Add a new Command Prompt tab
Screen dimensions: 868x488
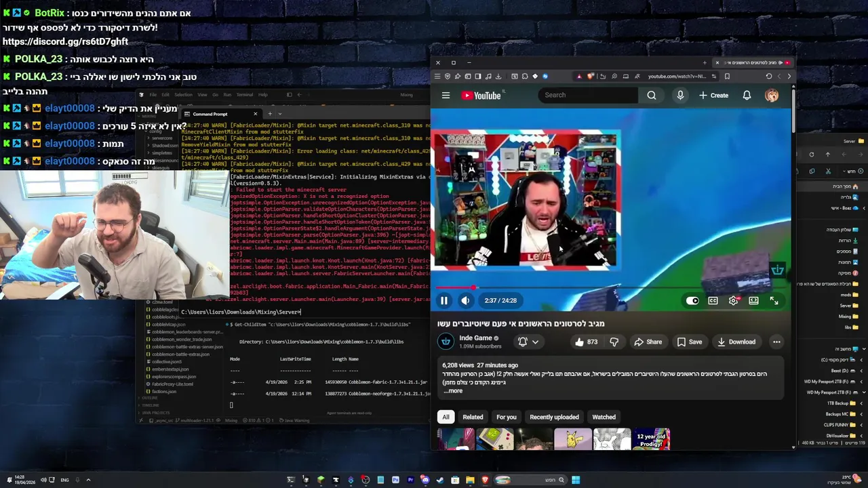[x=270, y=114]
